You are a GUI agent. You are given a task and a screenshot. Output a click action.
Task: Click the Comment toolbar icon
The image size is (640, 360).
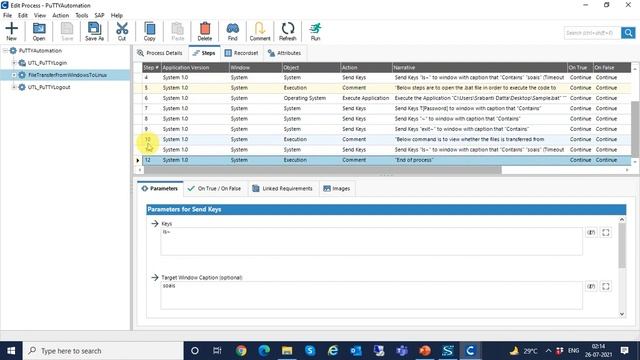coord(260,31)
